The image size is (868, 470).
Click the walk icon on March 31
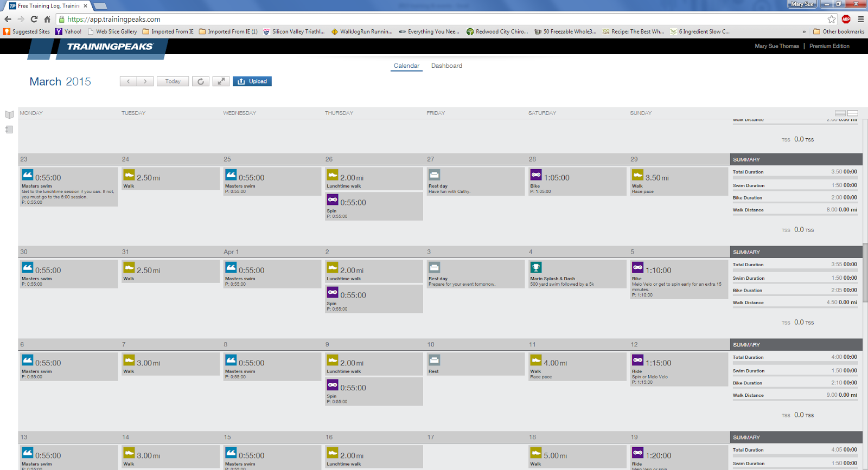pos(129,268)
